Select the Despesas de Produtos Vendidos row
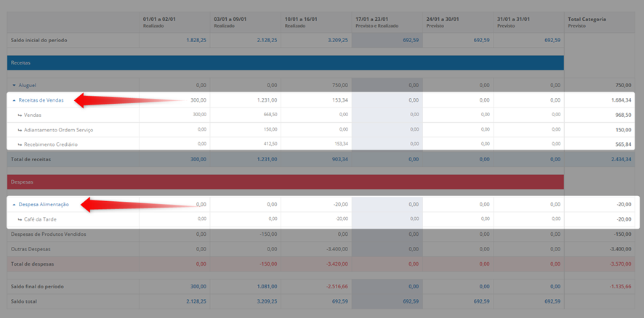 click(321, 235)
